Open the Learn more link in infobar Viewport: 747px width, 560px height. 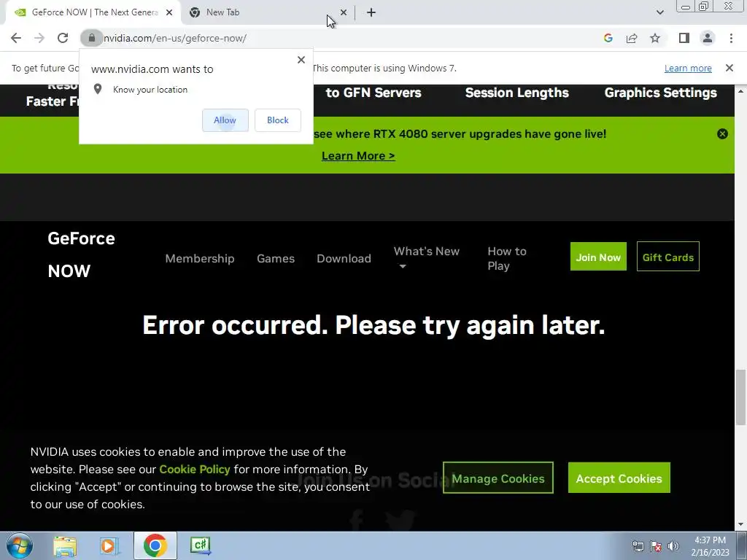tap(688, 68)
